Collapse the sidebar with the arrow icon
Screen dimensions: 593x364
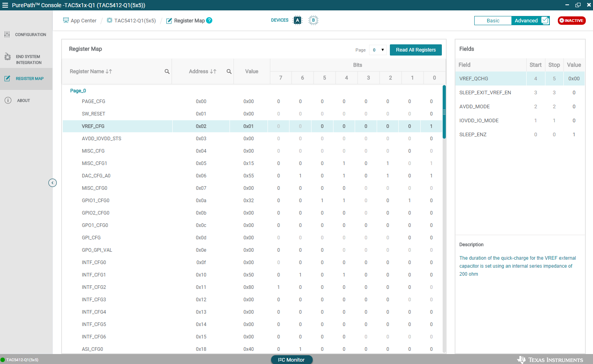click(52, 183)
